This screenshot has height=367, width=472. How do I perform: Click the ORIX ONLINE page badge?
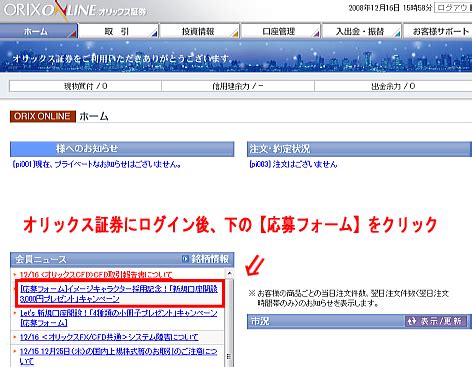click(43, 116)
